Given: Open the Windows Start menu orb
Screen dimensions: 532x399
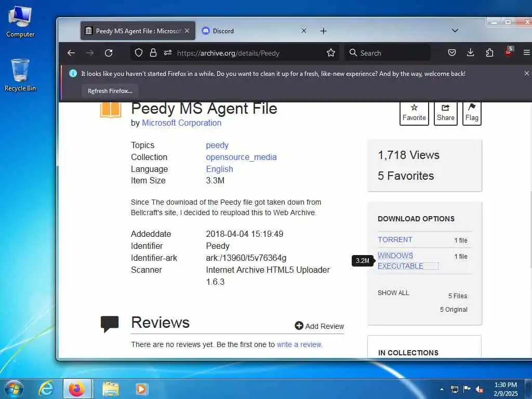Looking at the screenshot, I should click(14, 389).
